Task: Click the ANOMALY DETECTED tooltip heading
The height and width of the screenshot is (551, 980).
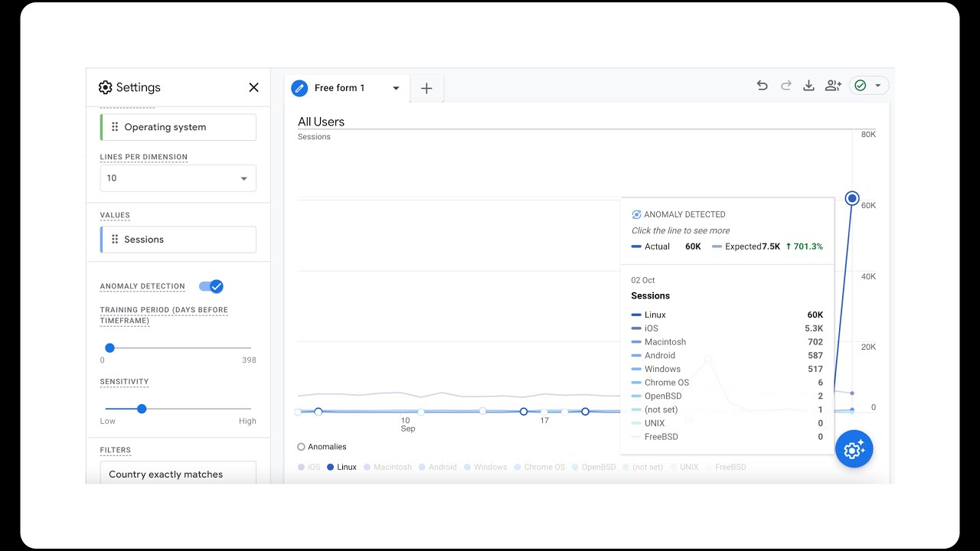Action: (684, 215)
